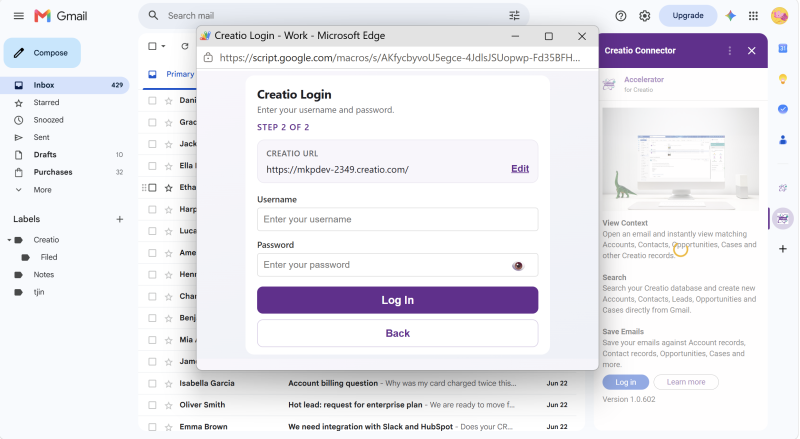Collapse the Creatio label tree
The height and width of the screenshot is (439, 800).
[x=9, y=240]
